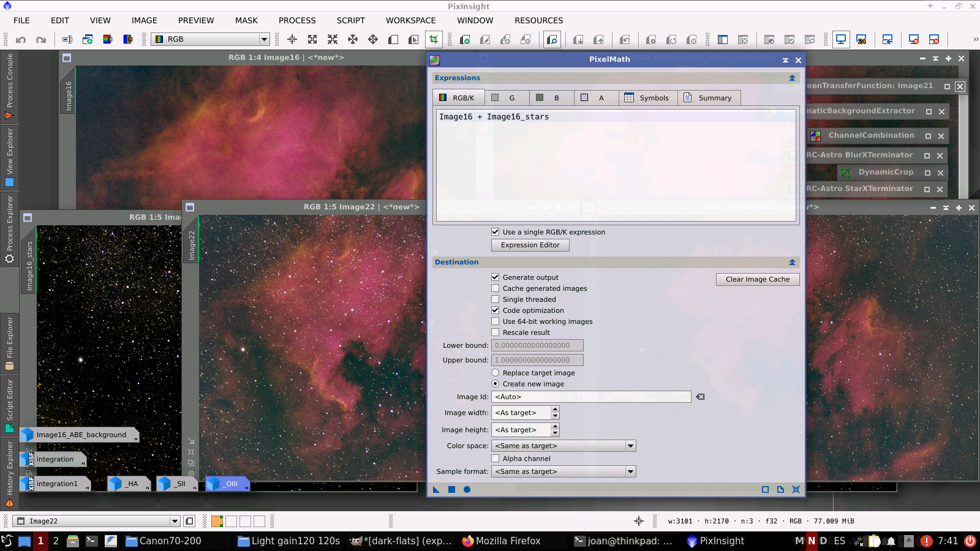The height and width of the screenshot is (551, 980).
Task: Click the Undo arrow in toolbar
Action: click(21, 40)
